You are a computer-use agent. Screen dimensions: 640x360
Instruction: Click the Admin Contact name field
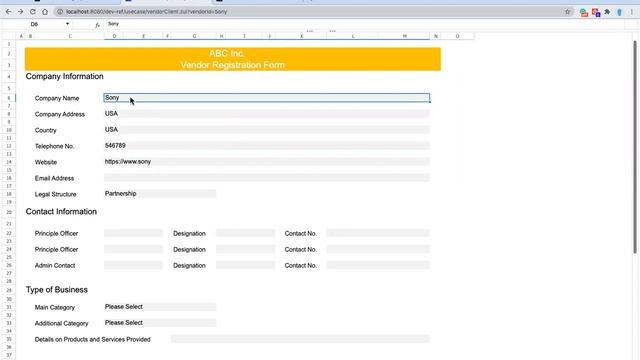[133, 265]
